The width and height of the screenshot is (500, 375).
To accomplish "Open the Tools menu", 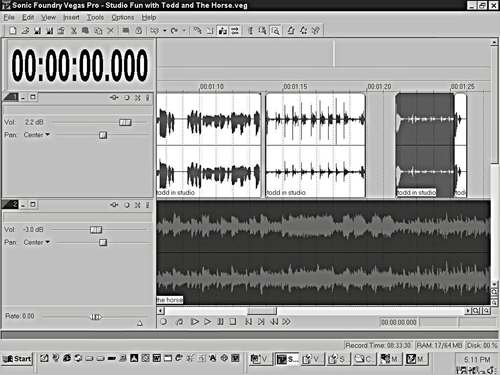I will 95,17.
